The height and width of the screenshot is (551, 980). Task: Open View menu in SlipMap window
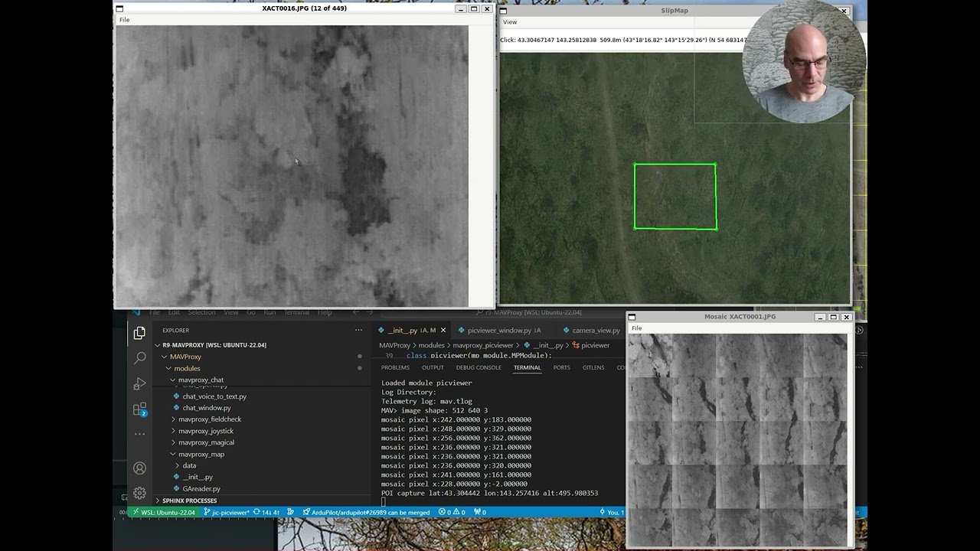coord(510,22)
